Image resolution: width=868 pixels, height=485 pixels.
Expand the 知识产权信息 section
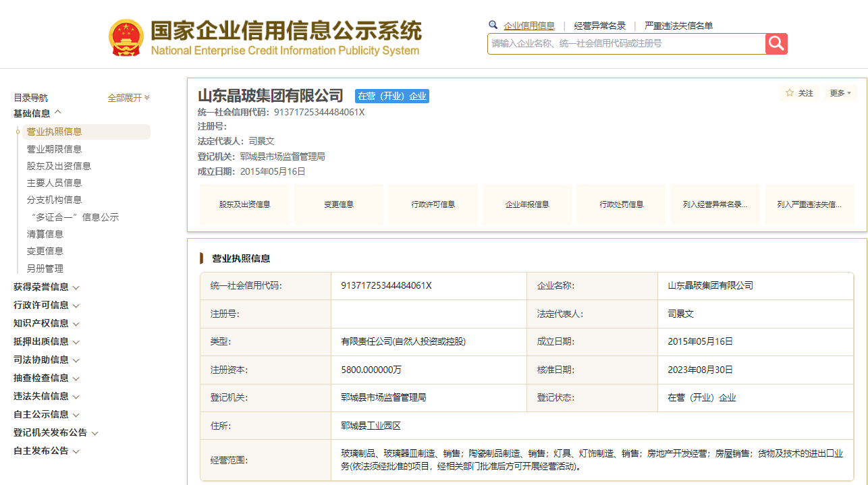[47, 323]
